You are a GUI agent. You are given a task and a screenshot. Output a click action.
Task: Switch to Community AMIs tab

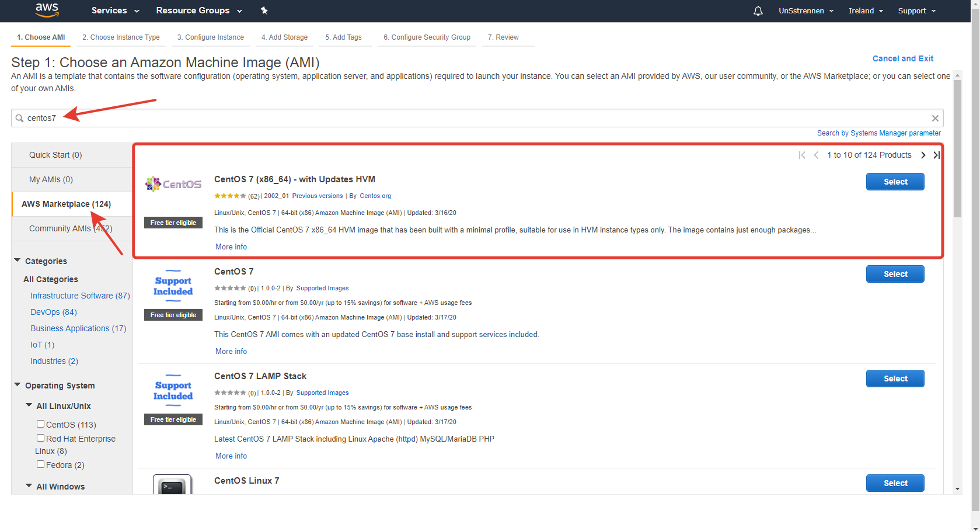[x=70, y=228]
